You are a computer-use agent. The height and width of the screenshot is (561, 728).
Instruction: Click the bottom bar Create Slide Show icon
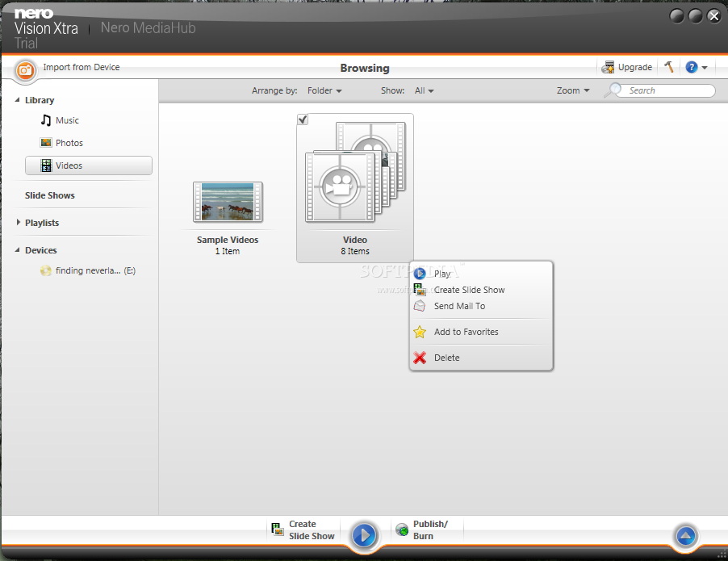tap(278, 530)
